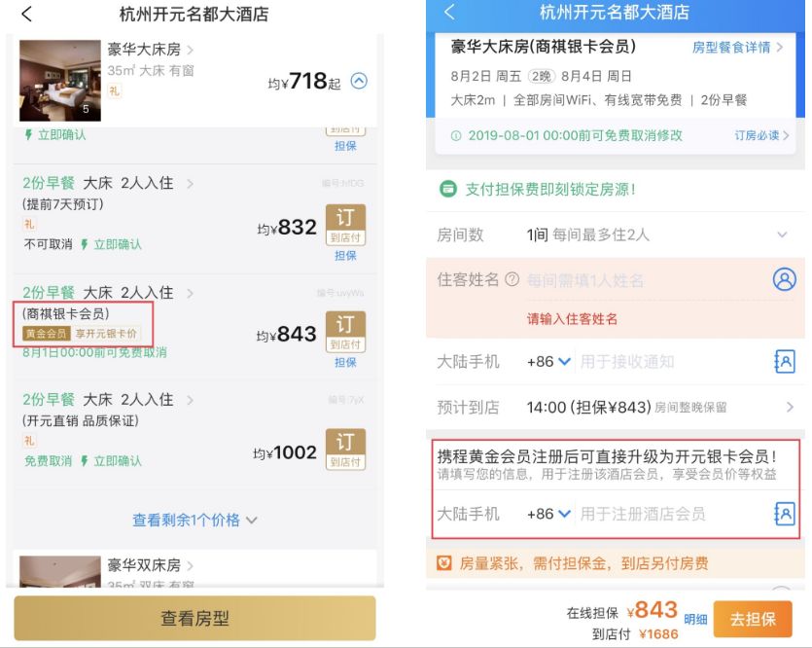Screen dimensions: 812x648
Task: Book the ¥843 商祺银卡会员 room
Action: coord(345,332)
